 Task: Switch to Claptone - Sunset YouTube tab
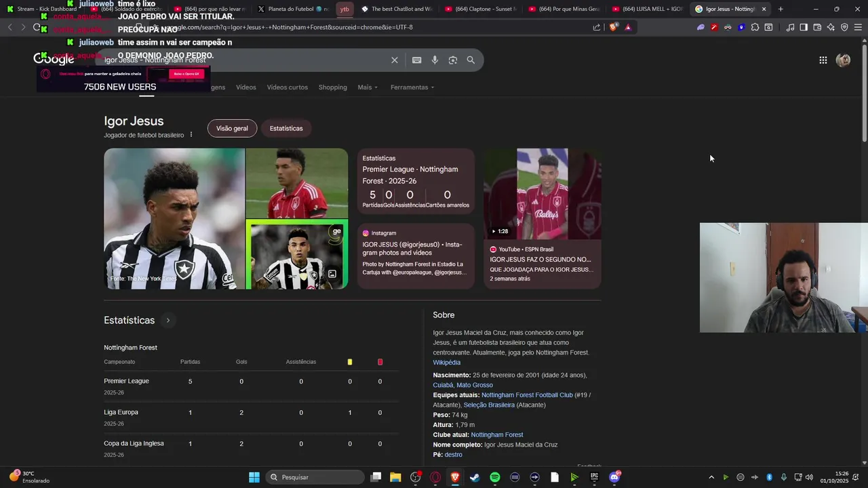tap(481, 9)
